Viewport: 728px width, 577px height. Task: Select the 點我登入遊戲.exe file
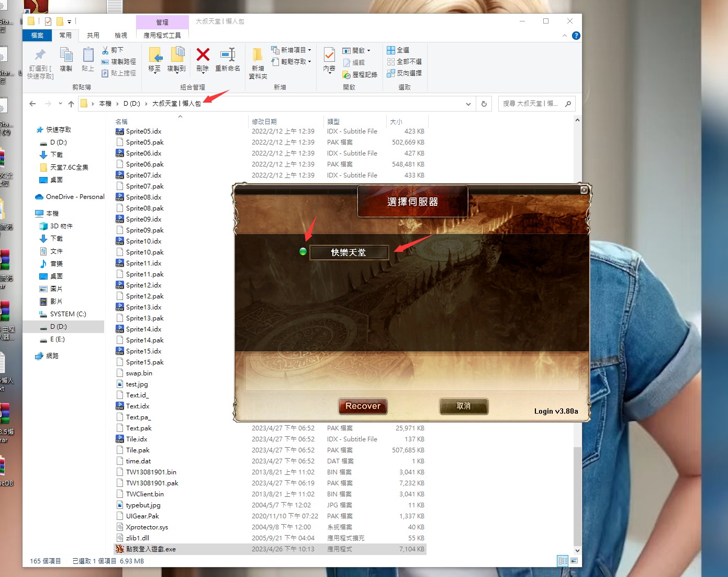[151, 549]
